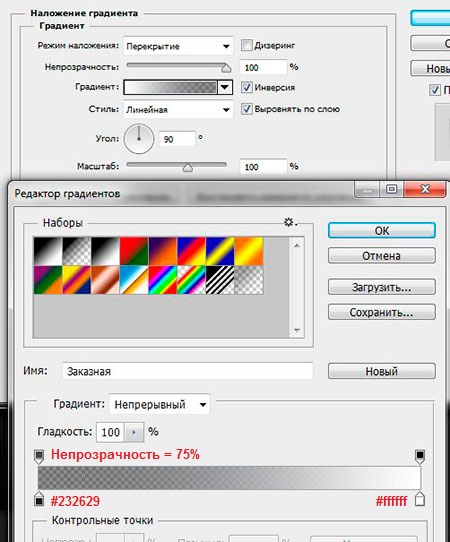The image size is (450, 542).
Task: Choose the red-to-green gradient preset
Action: (134, 251)
